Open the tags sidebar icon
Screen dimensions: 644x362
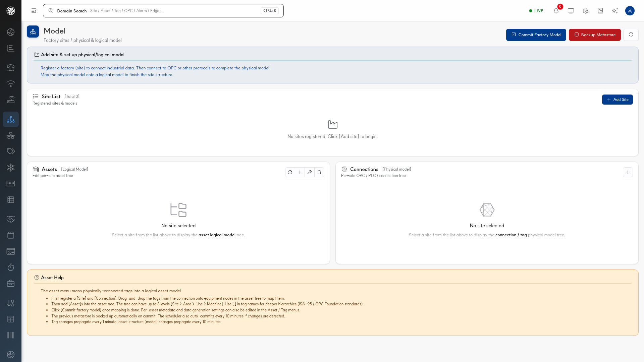coord(11,151)
